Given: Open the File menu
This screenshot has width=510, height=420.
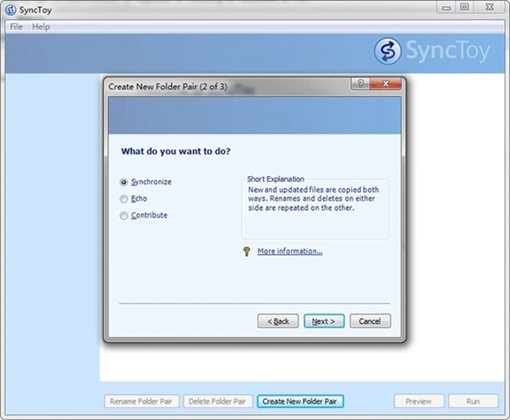Looking at the screenshot, I should pyautogui.click(x=16, y=26).
